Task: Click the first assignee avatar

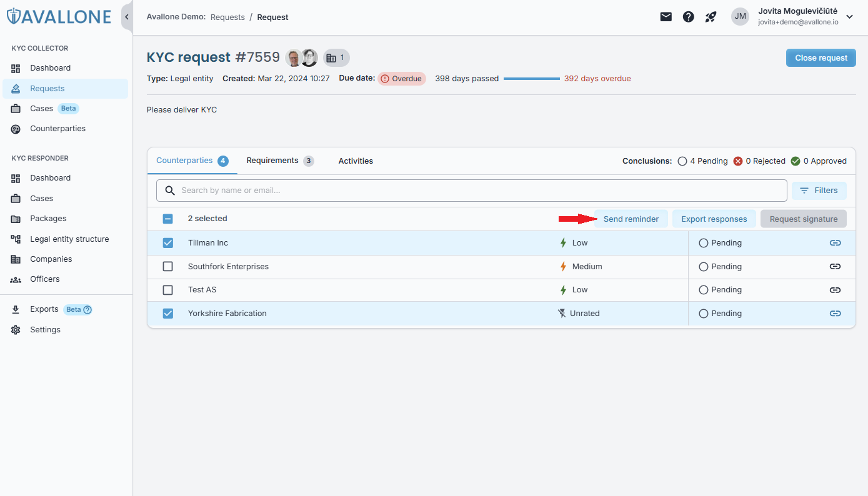Action: click(294, 58)
